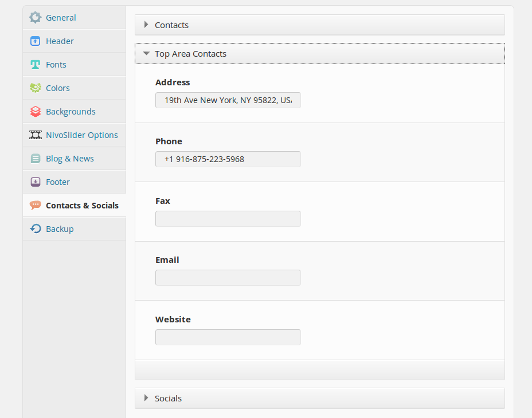Screen dimensions: 532x418
Task: Click the empty Email input box
Action: coord(228,278)
